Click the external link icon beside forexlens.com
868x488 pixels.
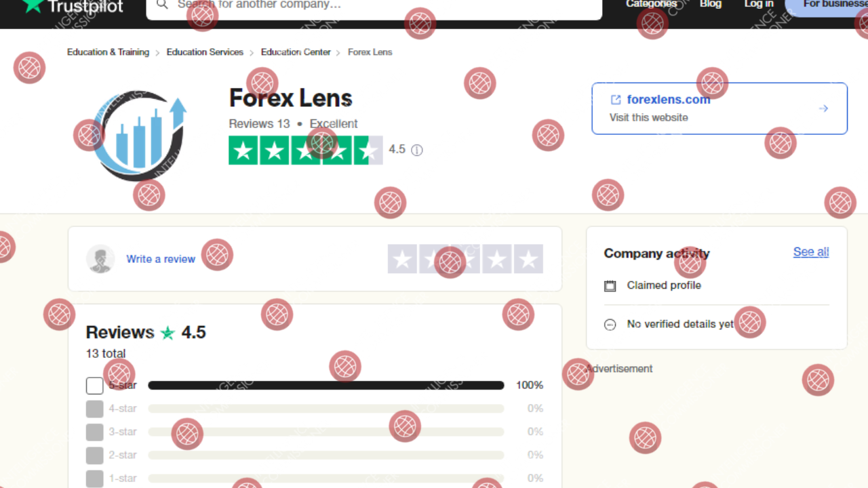(616, 100)
